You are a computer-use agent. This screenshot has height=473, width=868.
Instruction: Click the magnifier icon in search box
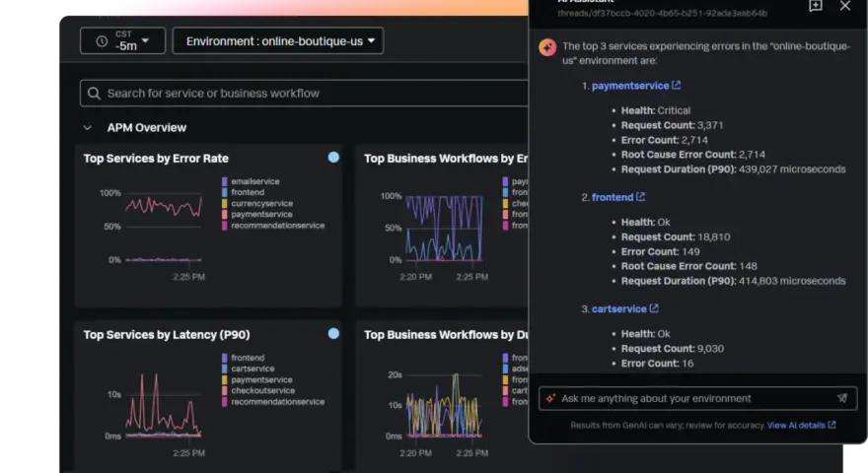click(94, 93)
